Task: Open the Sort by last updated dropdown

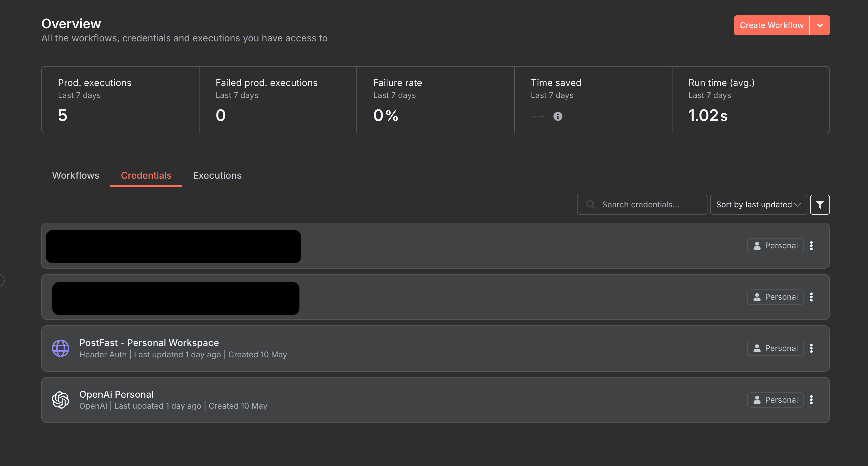Action: point(758,205)
